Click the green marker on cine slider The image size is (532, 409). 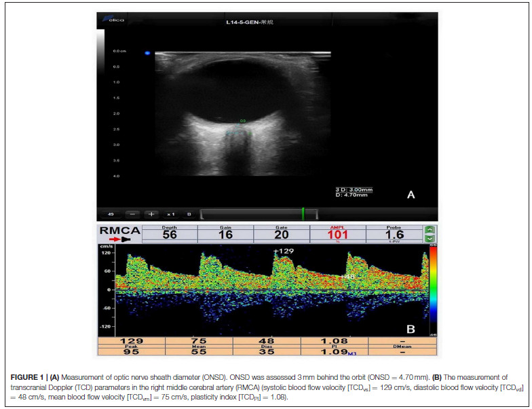coord(303,214)
